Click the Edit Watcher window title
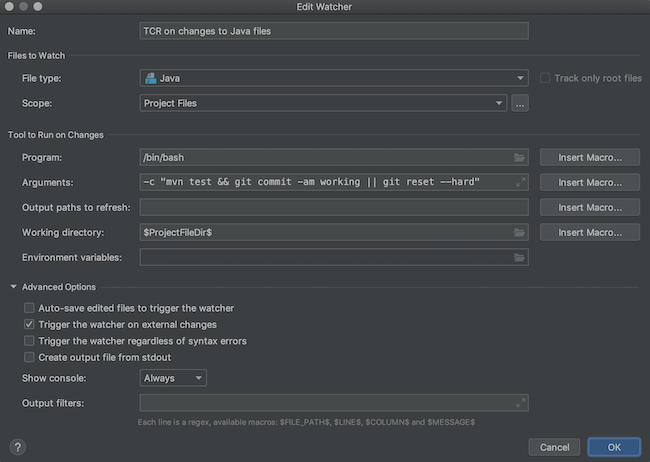 (x=324, y=7)
